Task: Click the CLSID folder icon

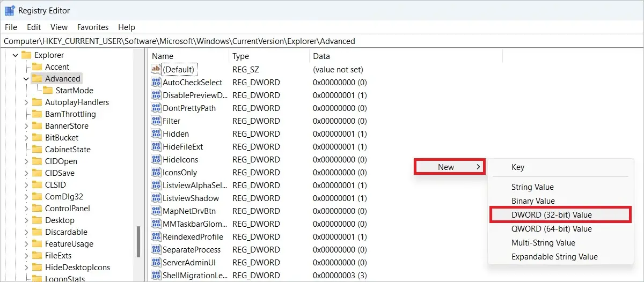Action: point(37,184)
